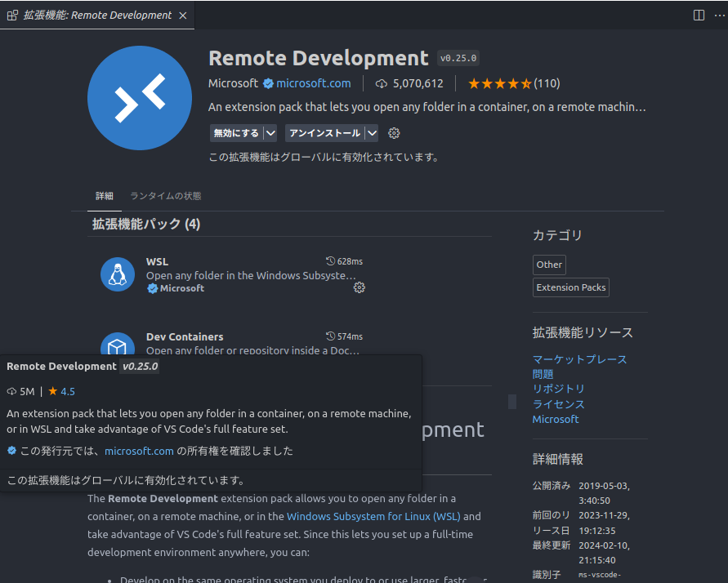Open the microsoft.com link in hover popup
This screenshot has height=583, width=728.
(139, 451)
